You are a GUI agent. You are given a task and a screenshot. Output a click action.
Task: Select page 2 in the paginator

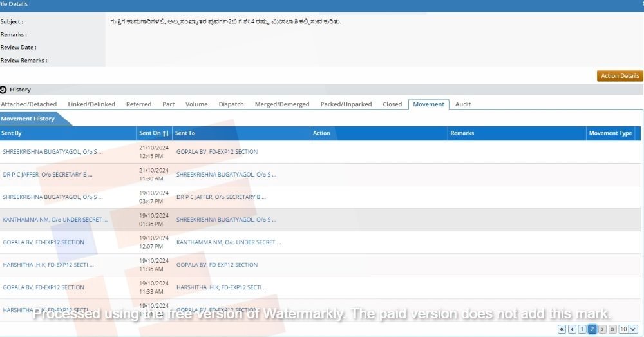(592, 329)
